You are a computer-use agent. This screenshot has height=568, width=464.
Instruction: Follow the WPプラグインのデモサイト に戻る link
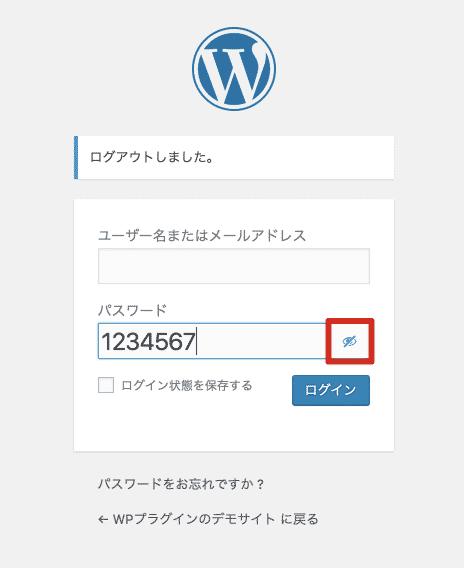point(208,519)
